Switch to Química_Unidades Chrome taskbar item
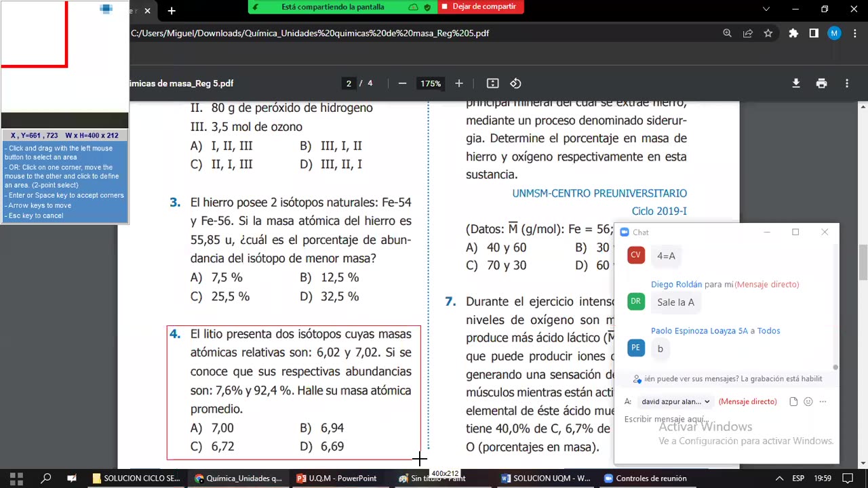Screen dimensions: 868x488 coord(238,478)
